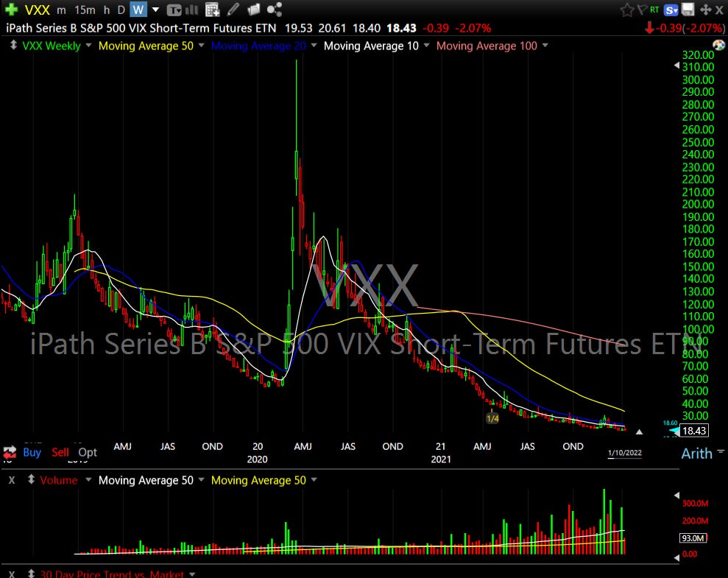The height and width of the screenshot is (578, 728).
Task: Click the add data table icon
Action: pyautogui.click(x=212, y=10)
